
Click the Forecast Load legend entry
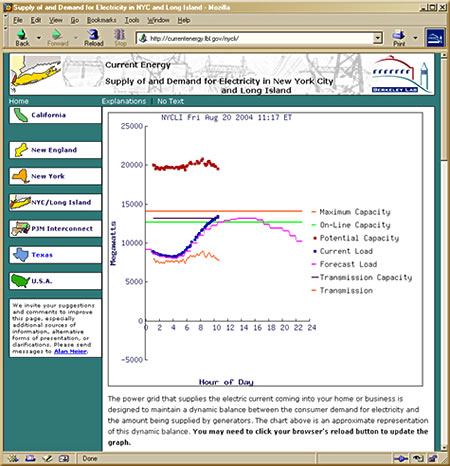pos(345,264)
